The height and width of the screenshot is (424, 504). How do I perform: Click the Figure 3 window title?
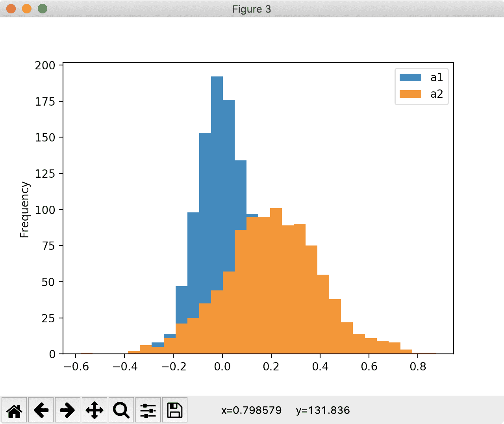coord(252,9)
